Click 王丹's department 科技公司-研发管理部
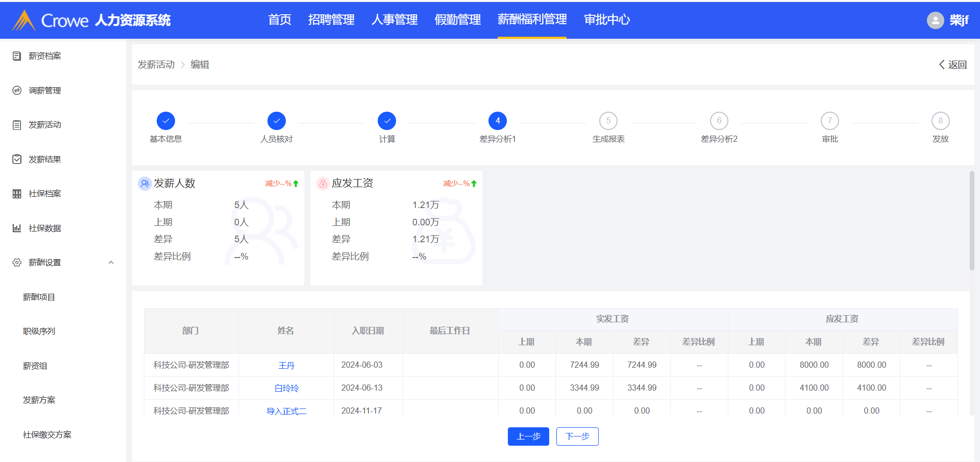The image size is (980, 462). tap(191, 365)
